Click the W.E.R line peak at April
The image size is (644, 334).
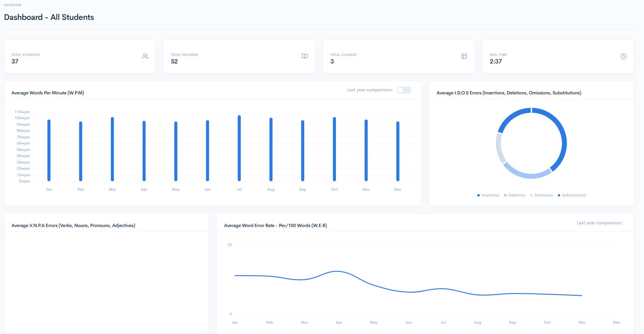coord(337,271)
